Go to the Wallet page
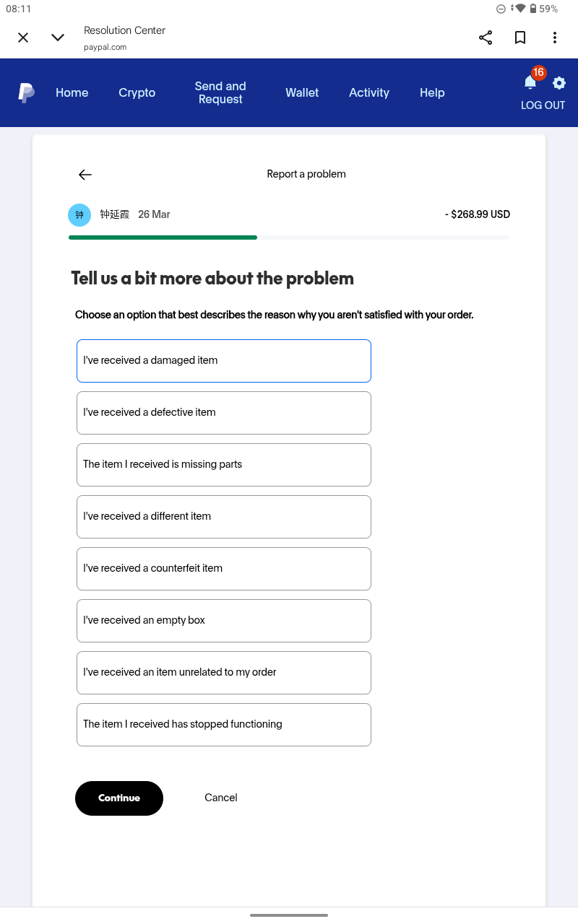Image resolution: width=578 pixels, height=924 pixels. tap(302, 92)
